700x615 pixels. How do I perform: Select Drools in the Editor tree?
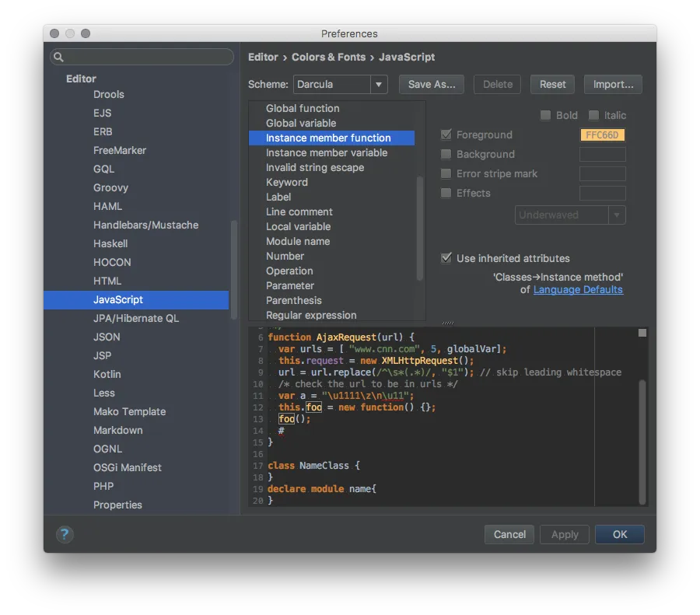pyautogui.click(x=108, y=94)
